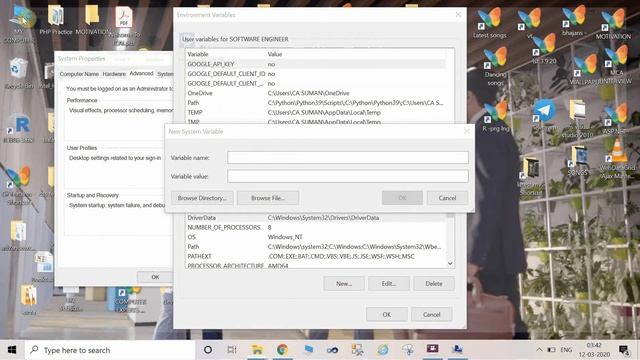640x360 pixels.
Task: Open Task View on taskbar
Action: click(232, 350)
